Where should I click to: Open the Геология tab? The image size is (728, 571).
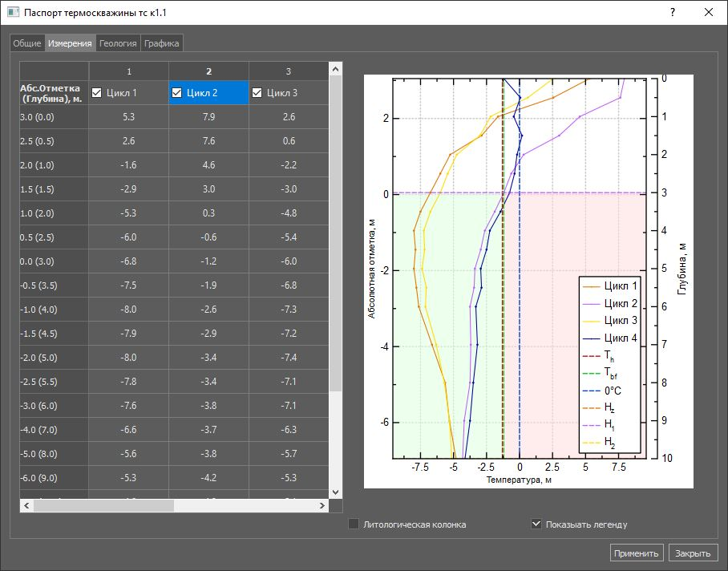pos(118,43)
